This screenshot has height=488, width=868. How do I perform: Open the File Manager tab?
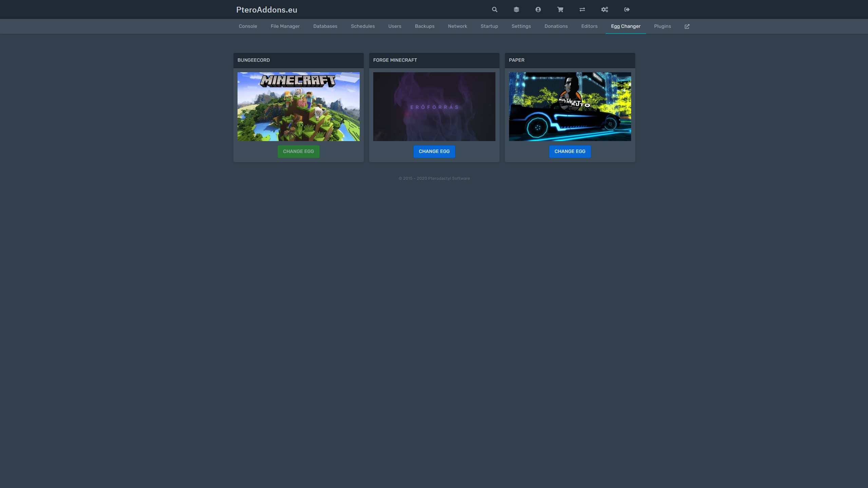pos(285,26)
